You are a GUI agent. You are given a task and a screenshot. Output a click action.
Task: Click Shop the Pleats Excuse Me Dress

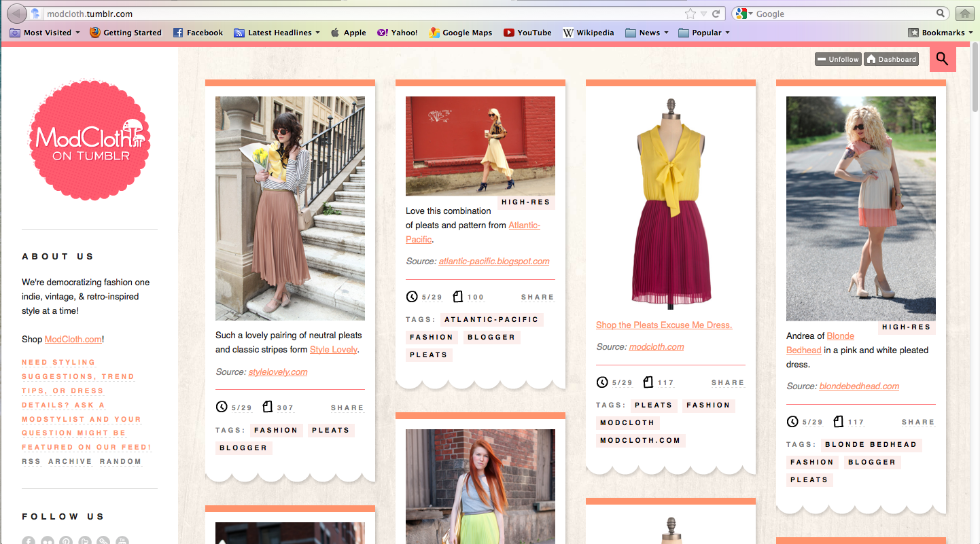pos(664,325)
